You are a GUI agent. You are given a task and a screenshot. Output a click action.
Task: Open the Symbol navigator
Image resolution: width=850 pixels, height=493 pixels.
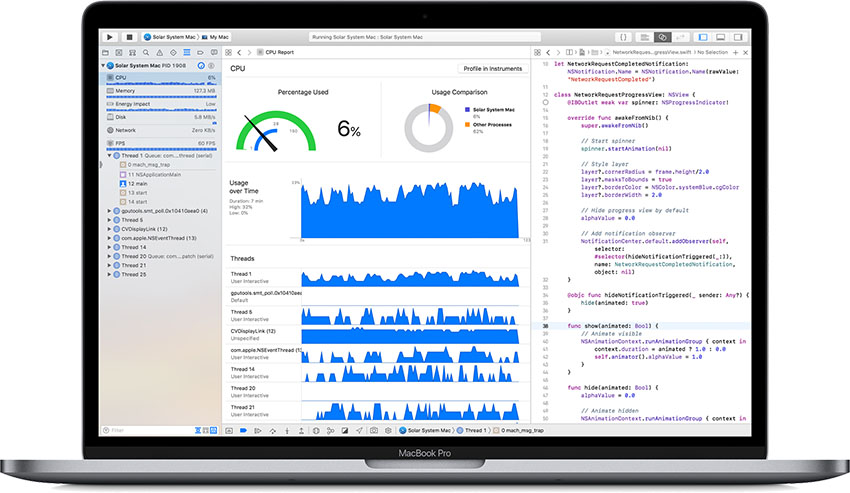[132, 53]
